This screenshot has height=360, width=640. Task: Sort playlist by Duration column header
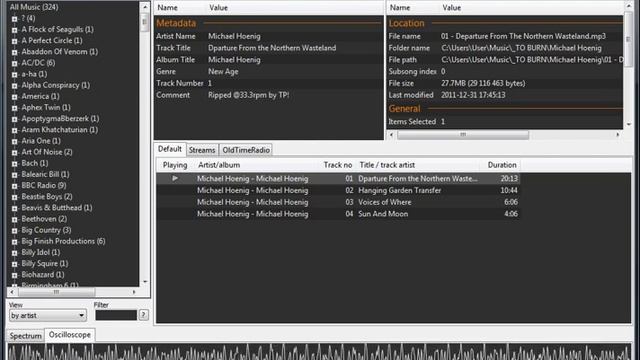click(501, 165)
